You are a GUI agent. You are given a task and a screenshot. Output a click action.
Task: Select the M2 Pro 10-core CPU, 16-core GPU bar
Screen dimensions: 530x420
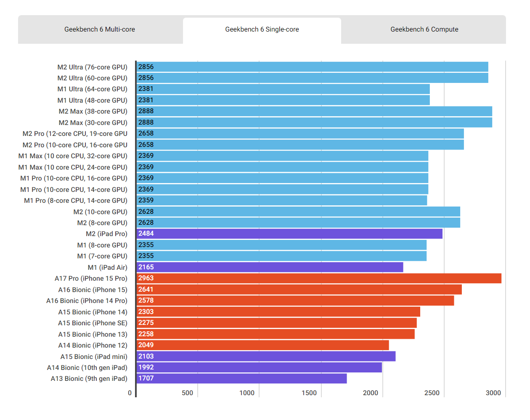tap(300, 145)
